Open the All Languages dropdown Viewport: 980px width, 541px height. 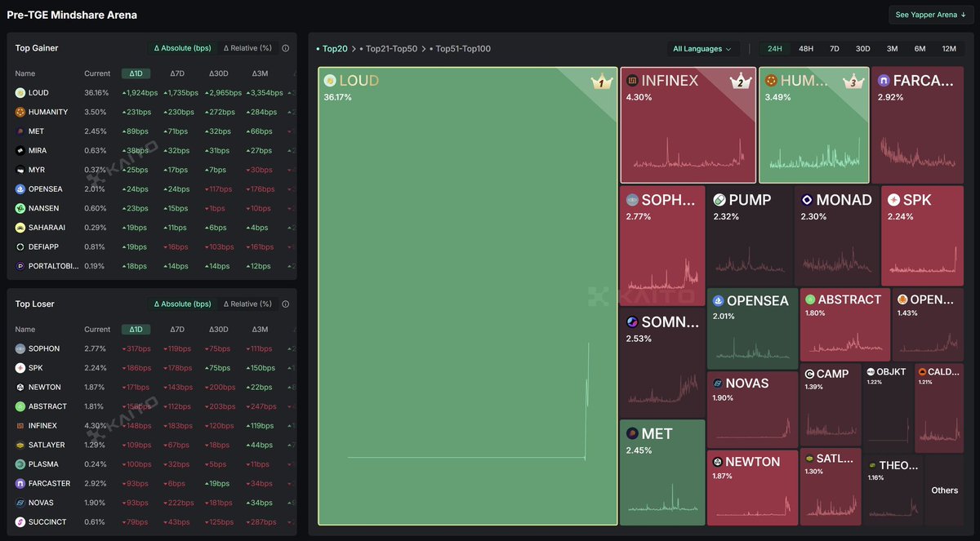[703, 49]
